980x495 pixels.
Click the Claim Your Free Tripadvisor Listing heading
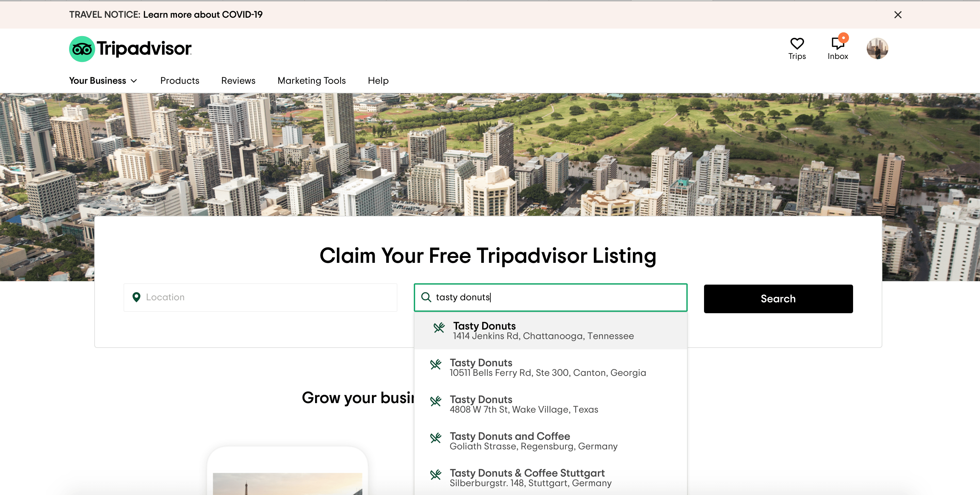pos(488,255)
